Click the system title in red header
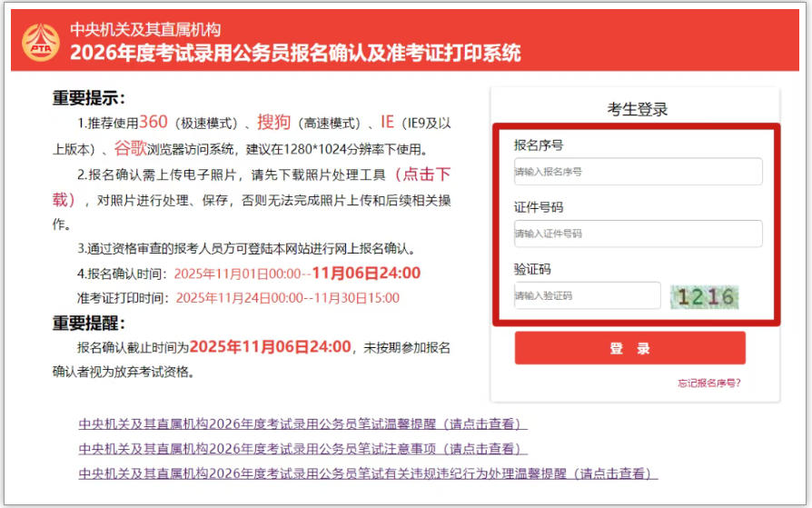Screen dimensions: 812x508 (295, 53)
